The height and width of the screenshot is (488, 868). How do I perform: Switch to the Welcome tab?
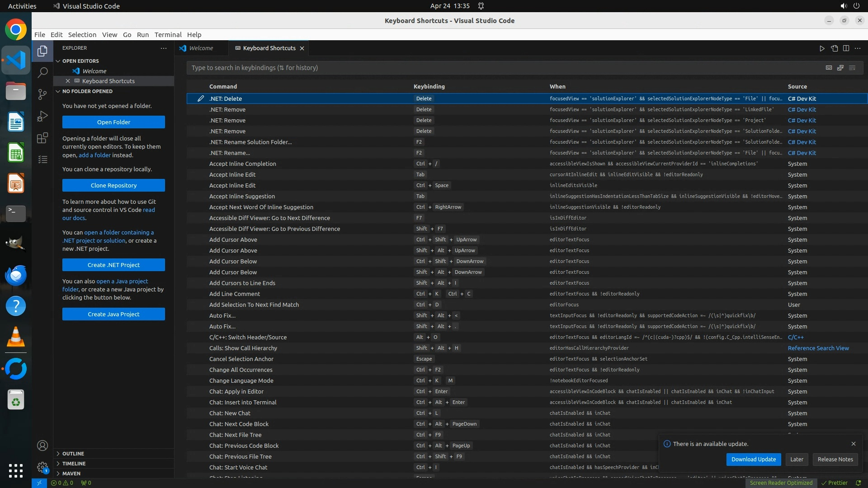pyautogui.click(x=201, y=48)
